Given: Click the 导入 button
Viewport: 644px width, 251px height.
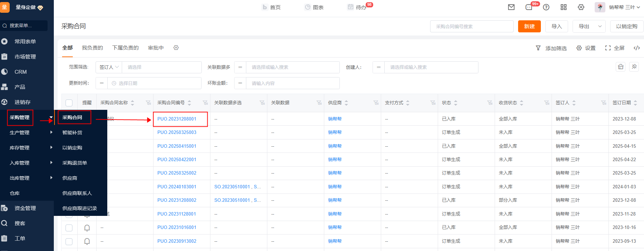Looking at the screenshot, I should point(556,27).
